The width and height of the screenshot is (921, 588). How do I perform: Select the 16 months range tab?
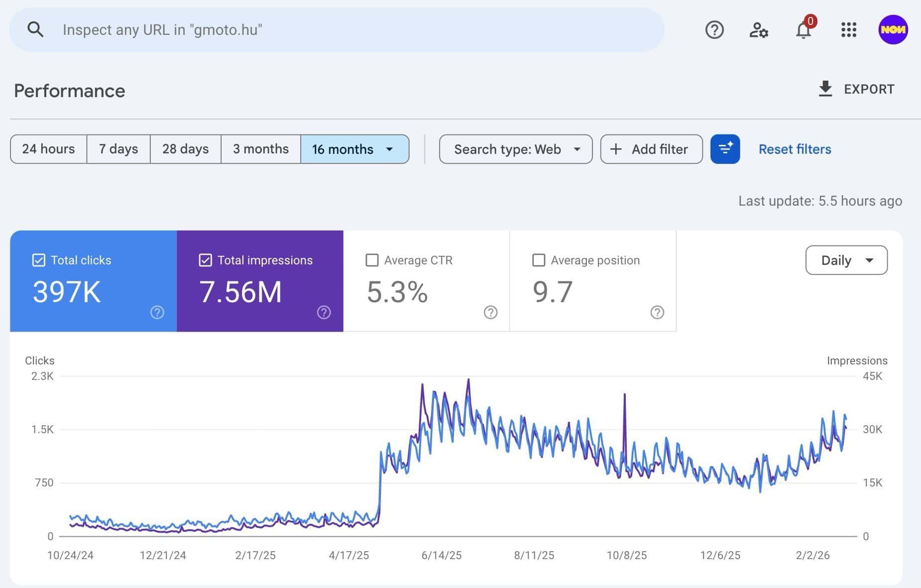tap(355, 149)
